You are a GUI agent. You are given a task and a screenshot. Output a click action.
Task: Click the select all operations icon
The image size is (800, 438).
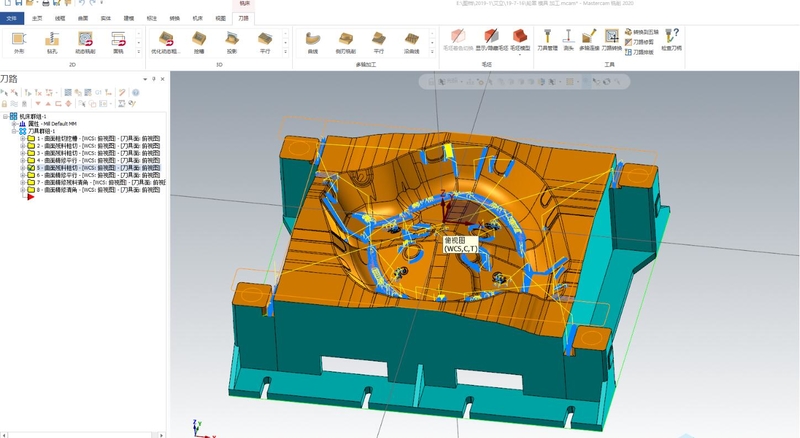(x=4, y=92)
